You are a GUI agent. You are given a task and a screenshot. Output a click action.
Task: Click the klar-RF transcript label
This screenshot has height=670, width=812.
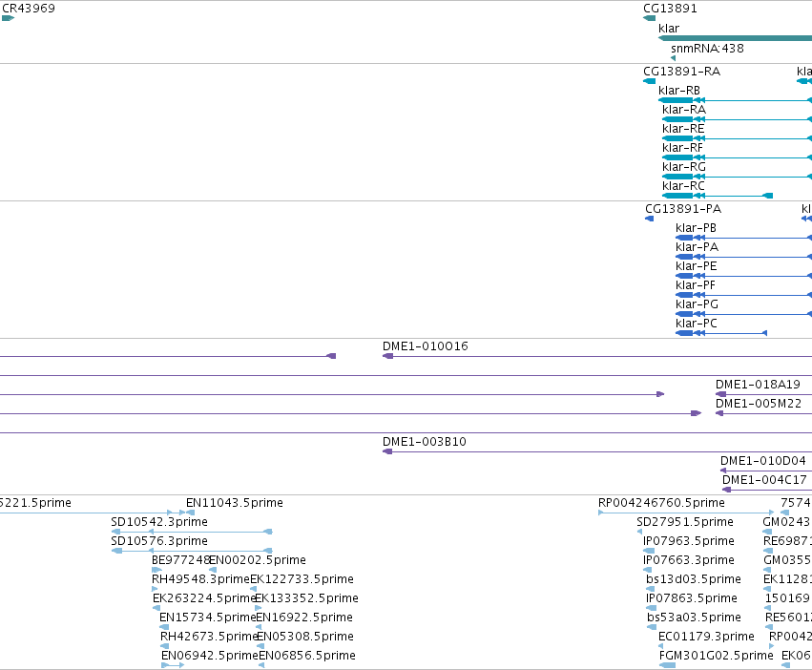pyautogui.click(x=682, y=148)
